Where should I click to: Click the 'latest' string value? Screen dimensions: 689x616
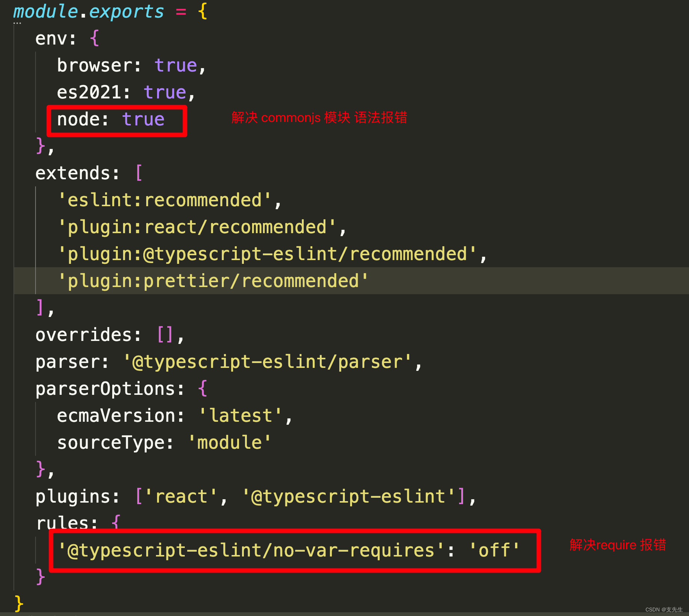241,416
